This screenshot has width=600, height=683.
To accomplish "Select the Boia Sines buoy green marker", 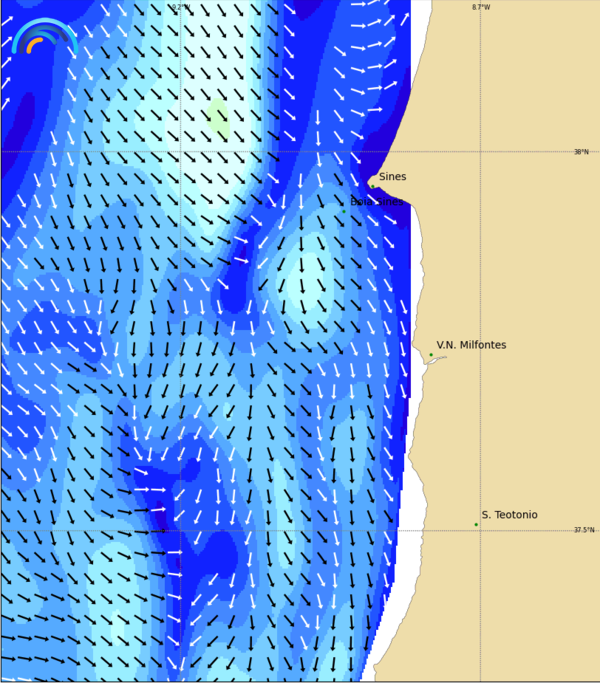I will tap(343, 211).
